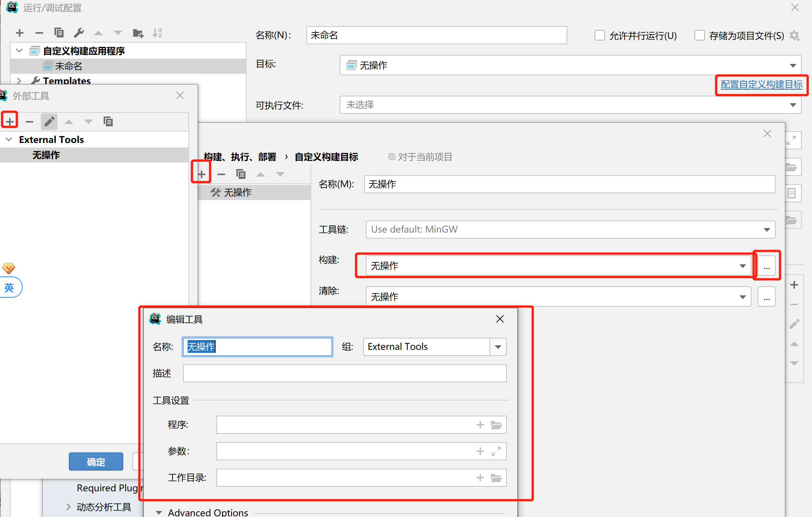Collapse the Advanced Options section
The image size is (812, 517).
[x=159, y=512]
